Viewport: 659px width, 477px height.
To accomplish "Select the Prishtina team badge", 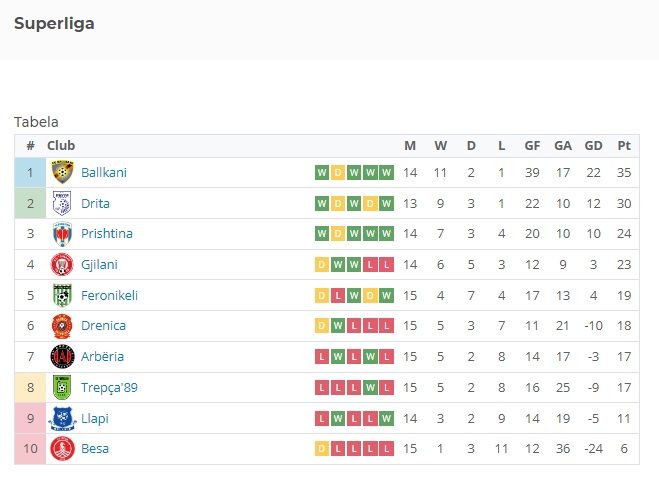I will [x=62, y=234].
